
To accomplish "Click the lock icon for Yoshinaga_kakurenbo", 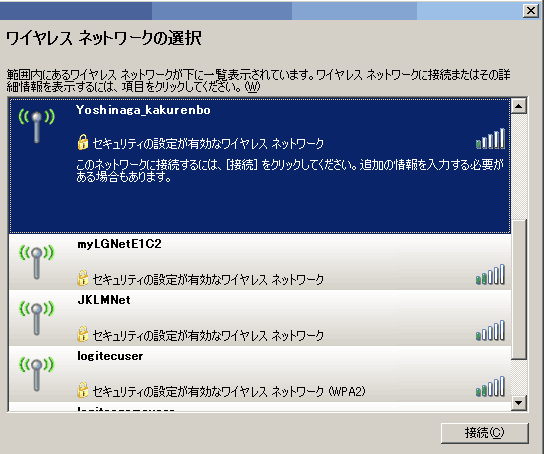I will click(83, 142).
